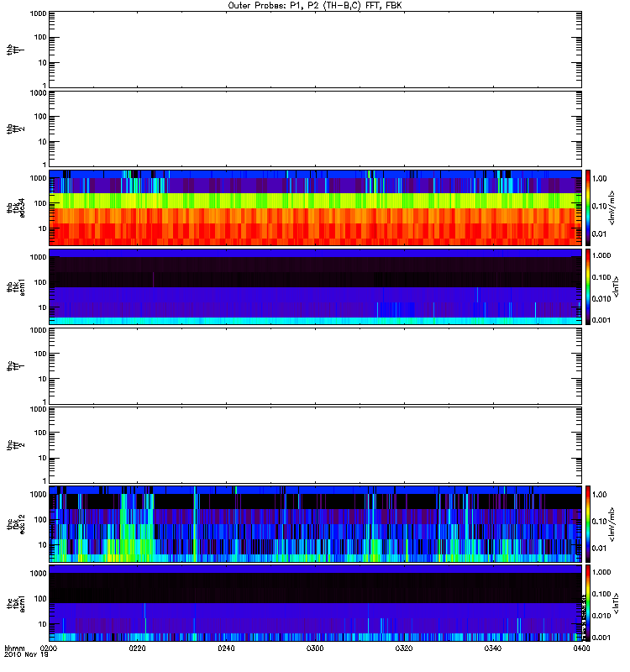Click the '0.10' tick on thb edc34 colorbar
The height and width of the screenshot is (672, 630).
[x=600, y=206]
